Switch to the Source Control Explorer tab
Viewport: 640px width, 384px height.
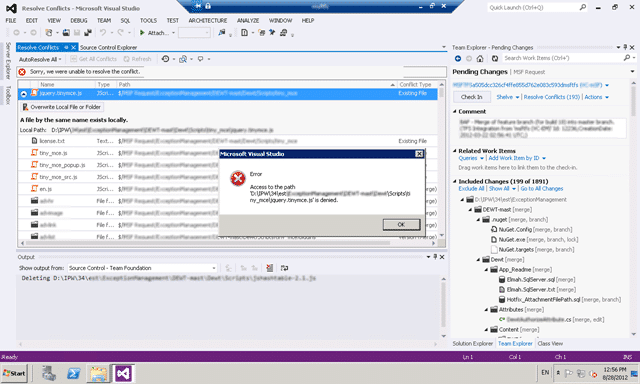(108, 47)
